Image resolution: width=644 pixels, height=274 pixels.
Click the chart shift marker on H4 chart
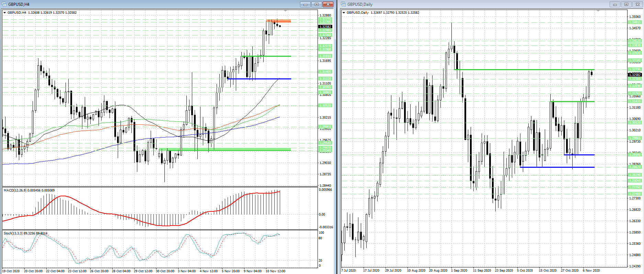[x=286, y=11]
